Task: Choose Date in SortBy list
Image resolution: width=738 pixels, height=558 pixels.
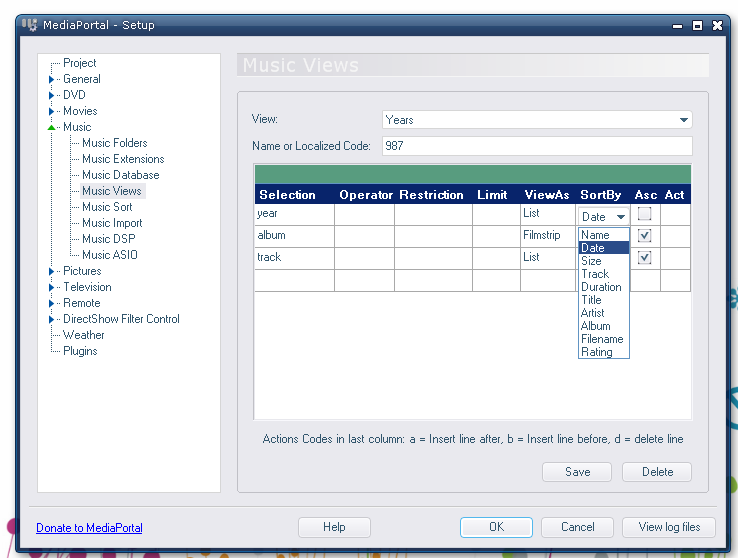Action: click(x=603, y=247)
